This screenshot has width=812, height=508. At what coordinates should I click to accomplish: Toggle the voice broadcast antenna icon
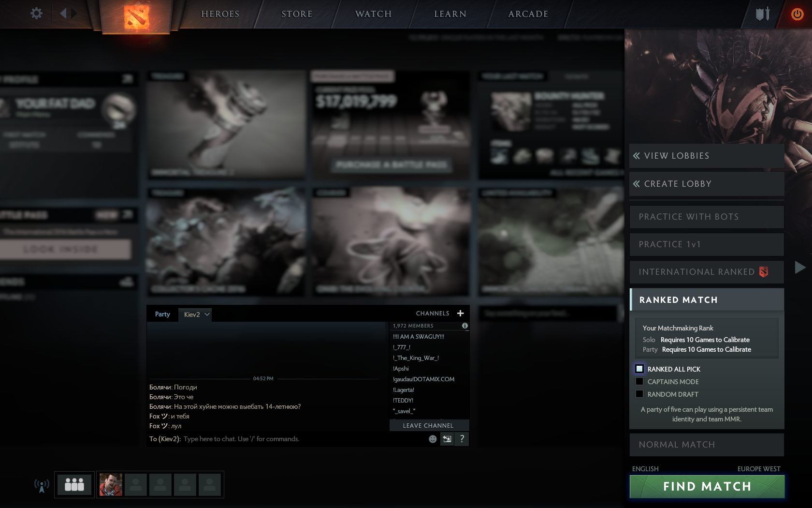(42, 485)
